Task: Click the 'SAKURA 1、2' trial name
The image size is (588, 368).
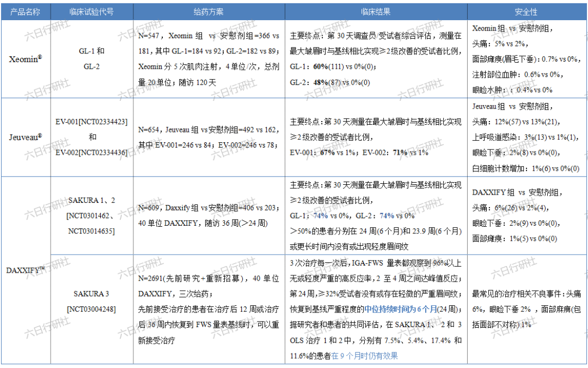Action: coord(91,200)
